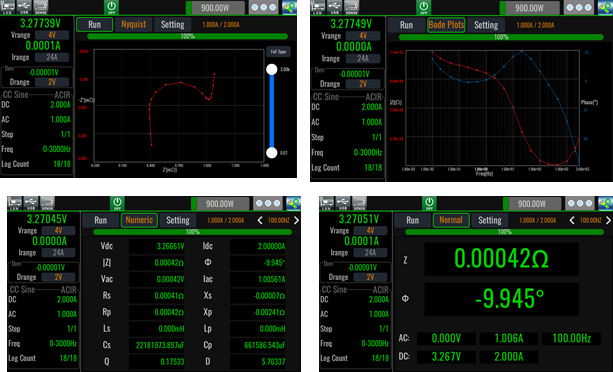
Task: Select the Normal tab
Action: click(451, 220)
